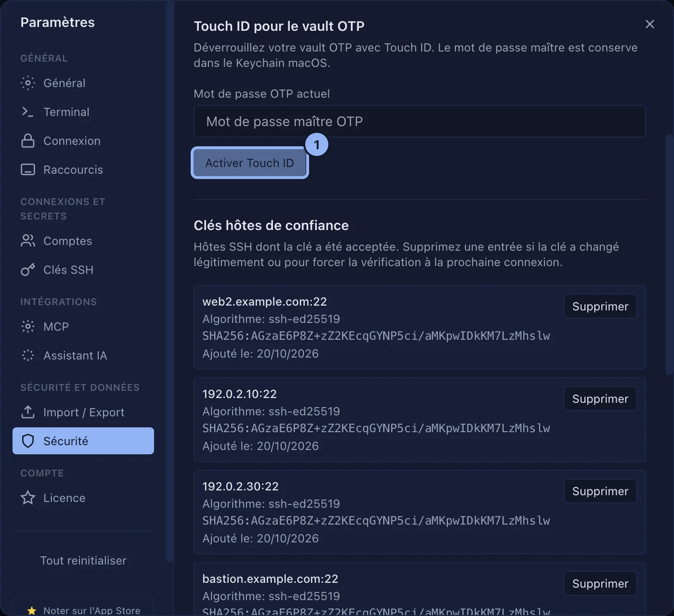
Task: Click the web2.example.com:22 host name
Action: tap(265, 301)
